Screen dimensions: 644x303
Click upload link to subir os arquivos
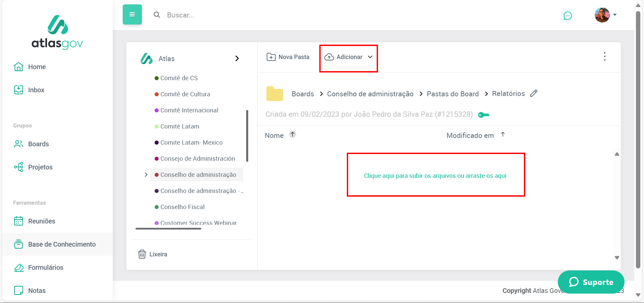(x=435, y=175)
